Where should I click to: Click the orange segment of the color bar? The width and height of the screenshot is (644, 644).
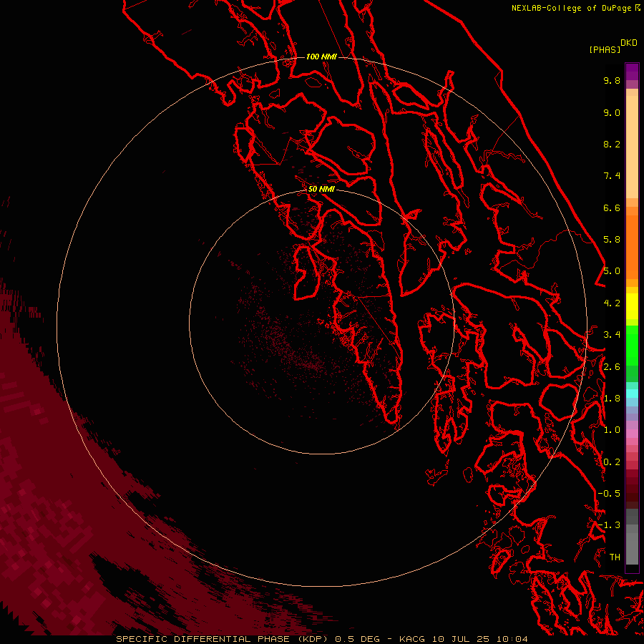(x=632, y=246)
